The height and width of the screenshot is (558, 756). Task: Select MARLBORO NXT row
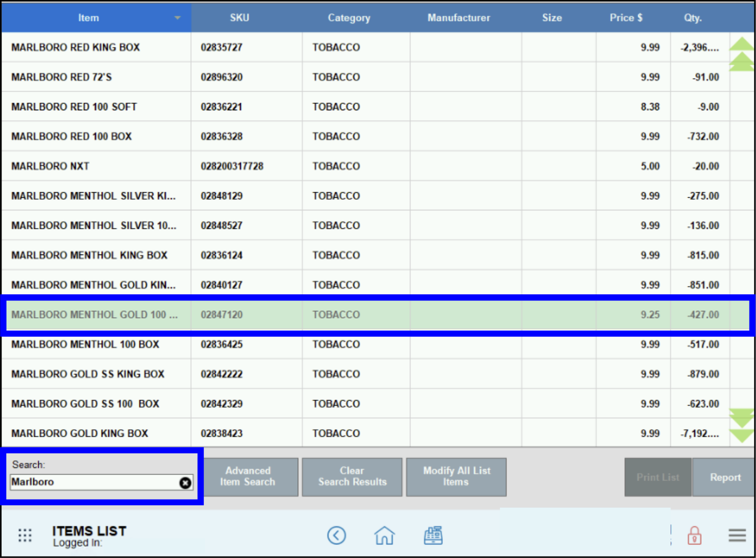[x=366, y=166]
